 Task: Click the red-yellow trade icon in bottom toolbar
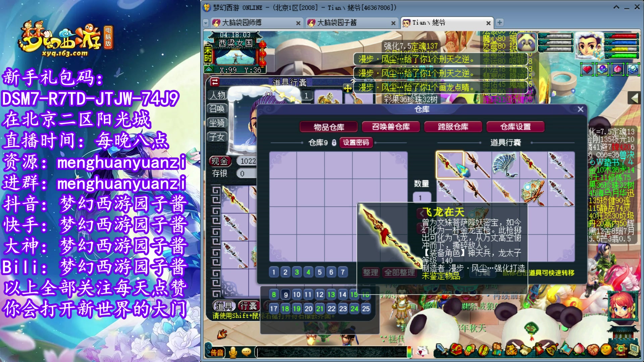pos(484,350)
